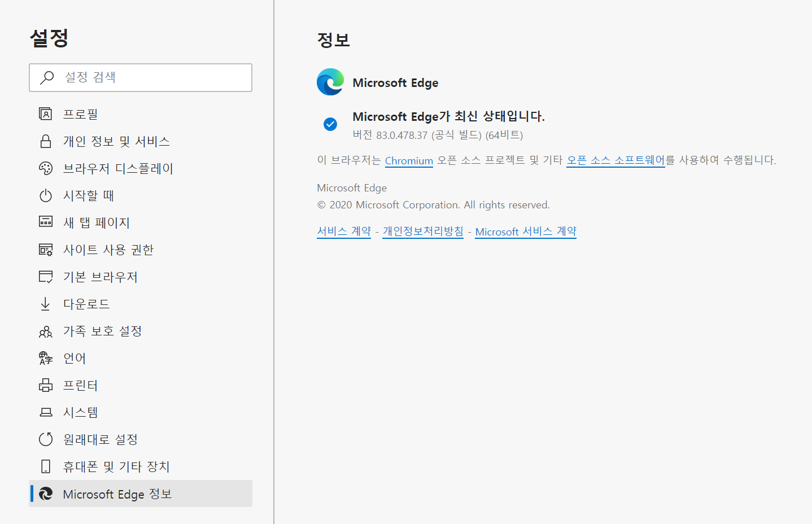This screenshot has height=524, width=812.
Task: Open the 개인정보처리방침 link
Action: point(423,232)
